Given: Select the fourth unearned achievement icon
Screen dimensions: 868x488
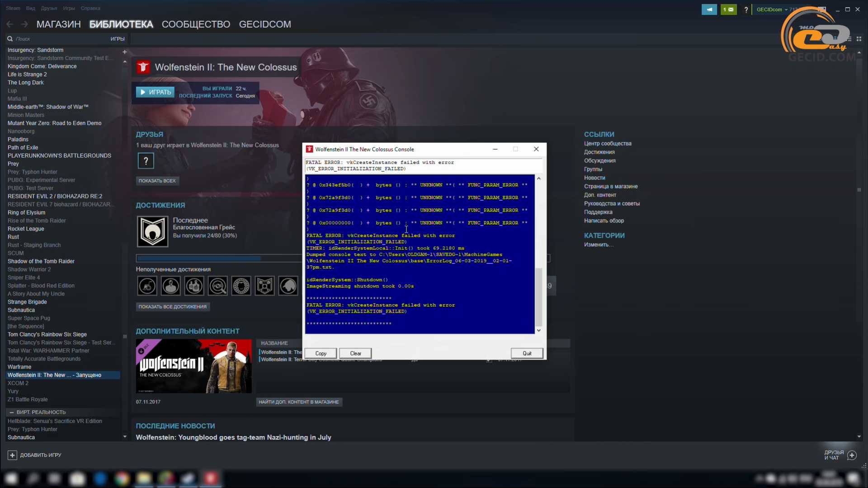Looking at the screenshot, I should pos(218,286).
